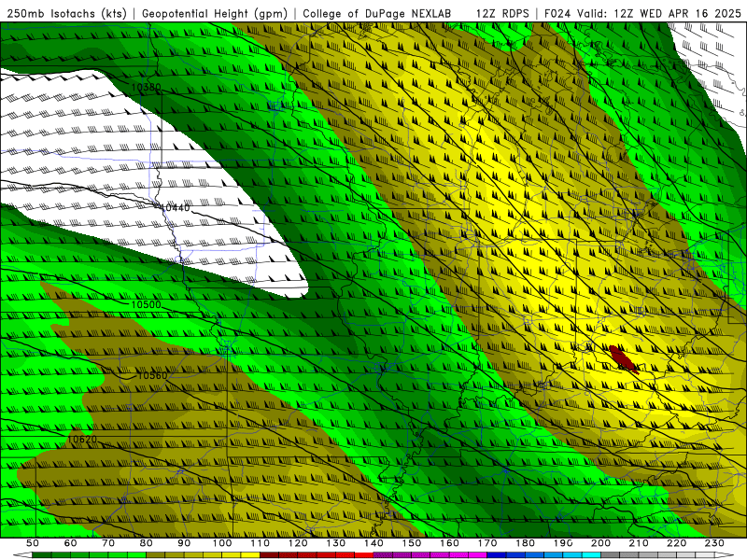The image size is (747, 560).
Task: Click the '250mb Isotachs (kts)' title text
Action: coord(66,14)
